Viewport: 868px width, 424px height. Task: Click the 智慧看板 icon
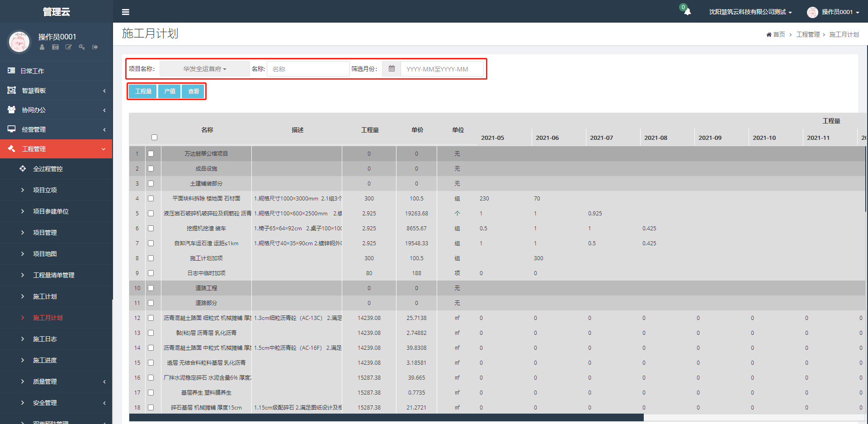[x=11, y=91]
